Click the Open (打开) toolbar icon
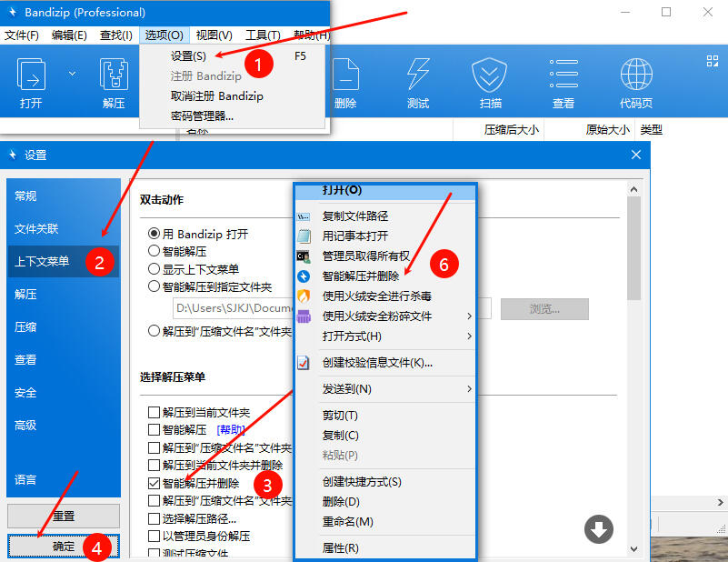The image size is (728, 562). 31,74
